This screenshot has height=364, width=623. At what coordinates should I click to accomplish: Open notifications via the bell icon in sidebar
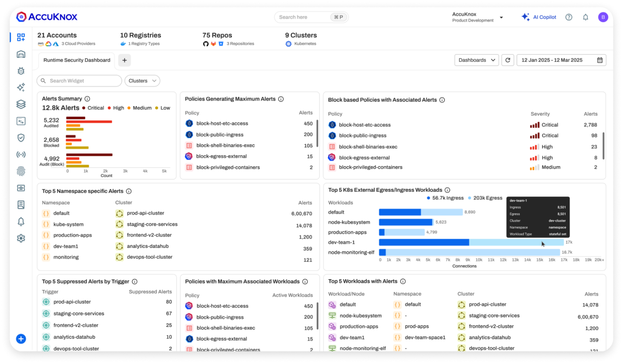(x=20, y=221)
